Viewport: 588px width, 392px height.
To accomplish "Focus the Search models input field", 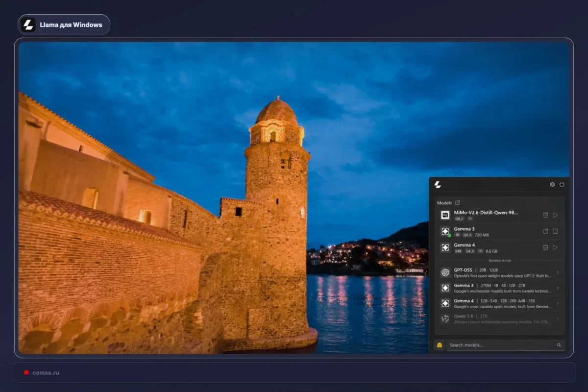I will 505,345.
